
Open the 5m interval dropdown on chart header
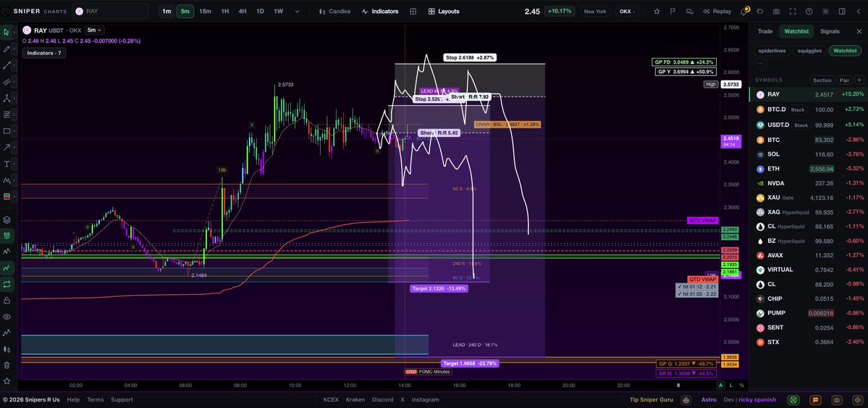(x=95, y=30)
